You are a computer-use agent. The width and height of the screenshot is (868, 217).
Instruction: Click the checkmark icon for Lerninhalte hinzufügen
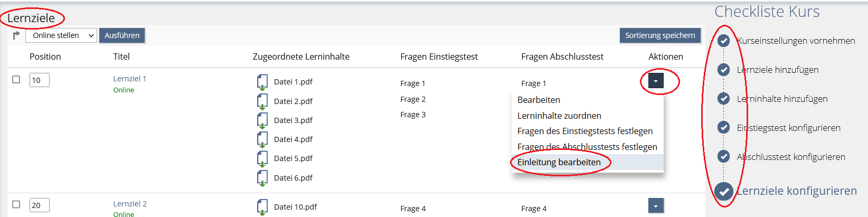(x=723, y=99)
